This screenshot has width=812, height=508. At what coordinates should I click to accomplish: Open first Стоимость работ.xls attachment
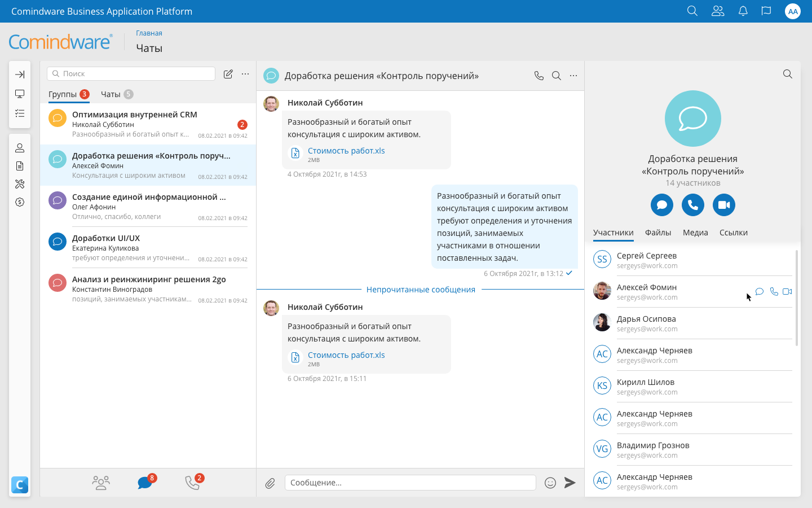click(346, 151)
